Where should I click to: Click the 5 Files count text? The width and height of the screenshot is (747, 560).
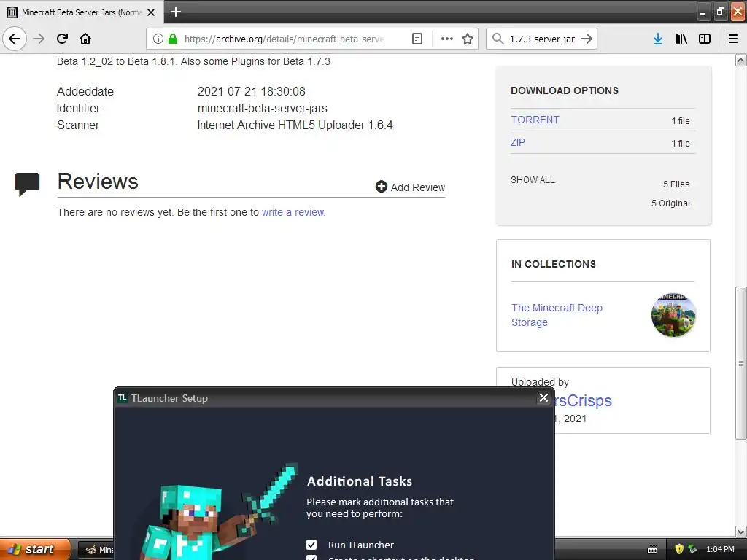pos(676,184)
